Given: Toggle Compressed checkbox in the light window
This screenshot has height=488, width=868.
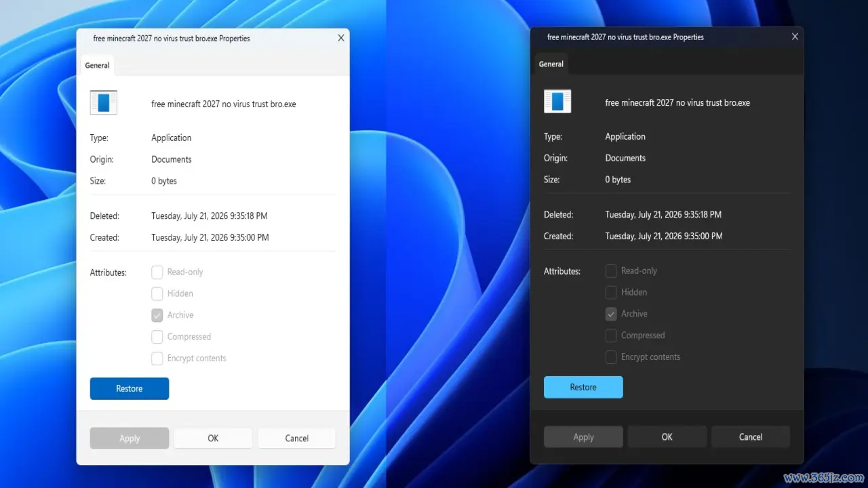Looking at the screenshot, I should 157,337.
